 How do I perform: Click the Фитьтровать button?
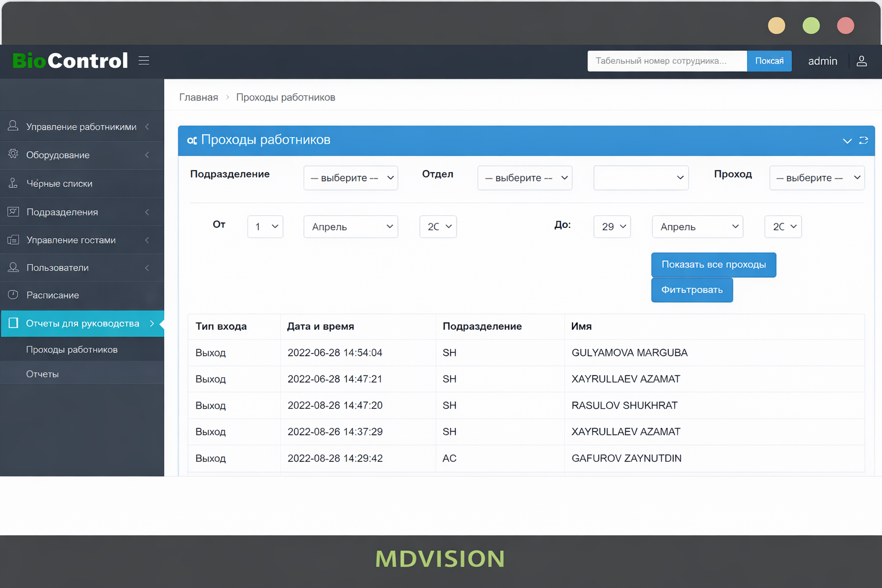point(691,290)
